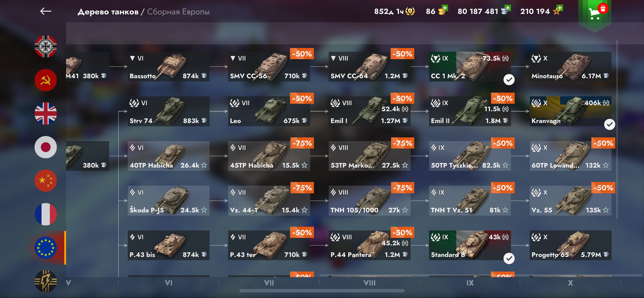Select the Germany nation flag icon
644x298 pixels.
point(45,47)
